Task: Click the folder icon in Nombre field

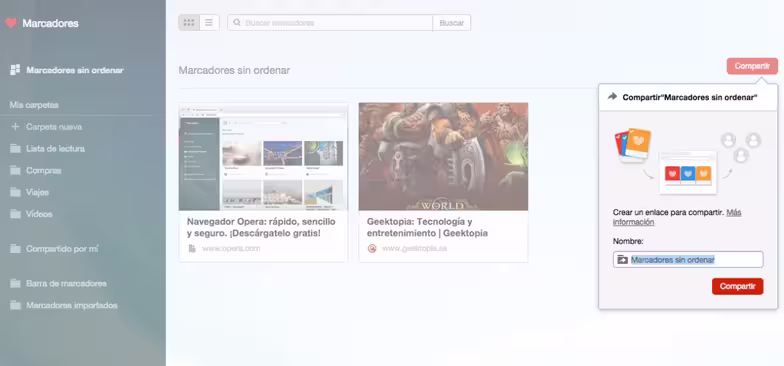Action: point(622,260)
